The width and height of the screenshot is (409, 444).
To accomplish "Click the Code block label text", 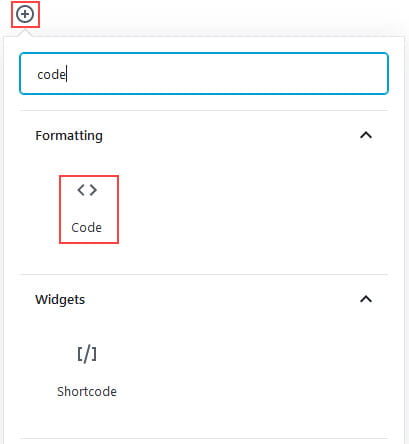I will click(87, 228).
